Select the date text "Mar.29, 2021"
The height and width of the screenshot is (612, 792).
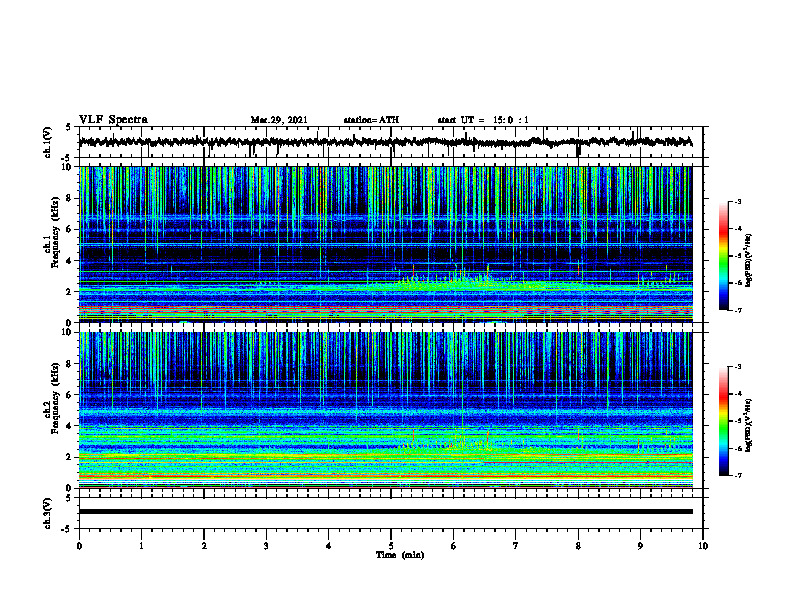(x=279, y=120)
